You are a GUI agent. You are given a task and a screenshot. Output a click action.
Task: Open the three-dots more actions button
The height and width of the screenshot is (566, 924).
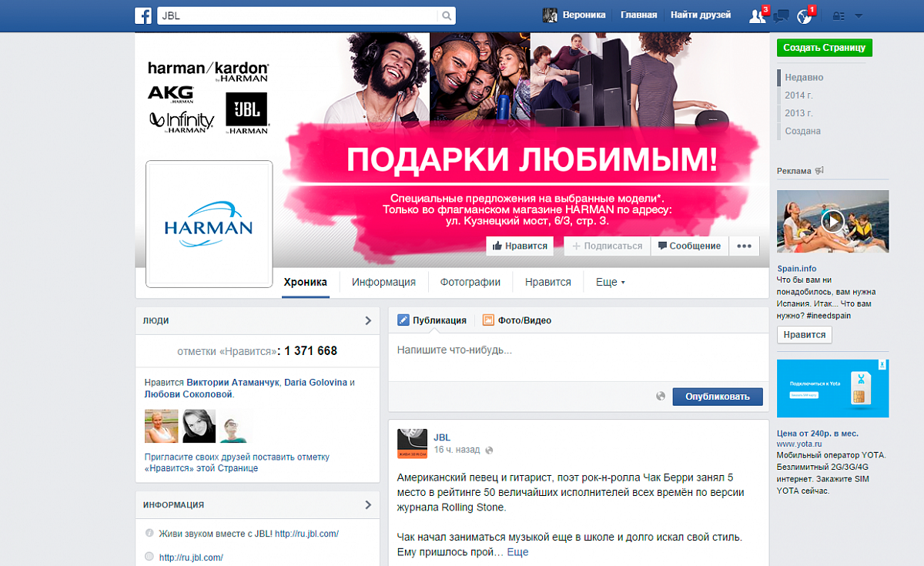coord(744,246)
